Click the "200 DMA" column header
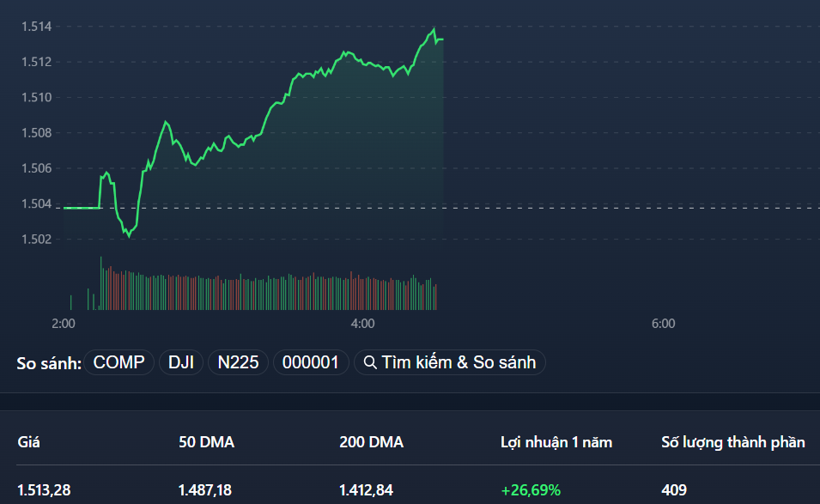This screenshot has width=820, height=504. pyautogui.click(x=373, y=441)
